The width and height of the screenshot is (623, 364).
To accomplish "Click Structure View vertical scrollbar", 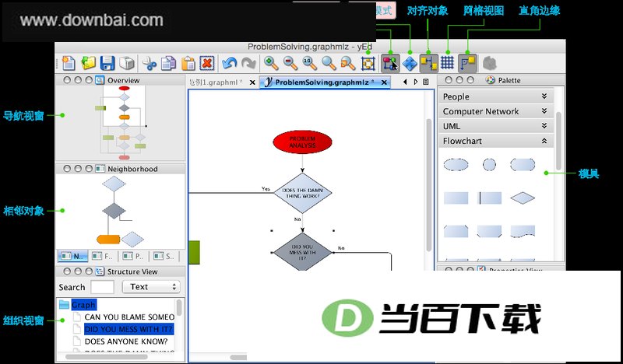I will pos(179,308).
